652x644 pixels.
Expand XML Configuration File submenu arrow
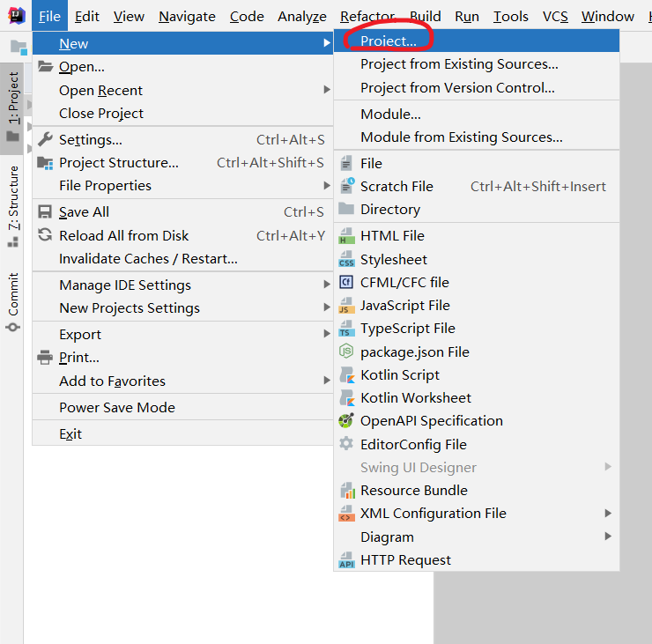click(608, 514)
